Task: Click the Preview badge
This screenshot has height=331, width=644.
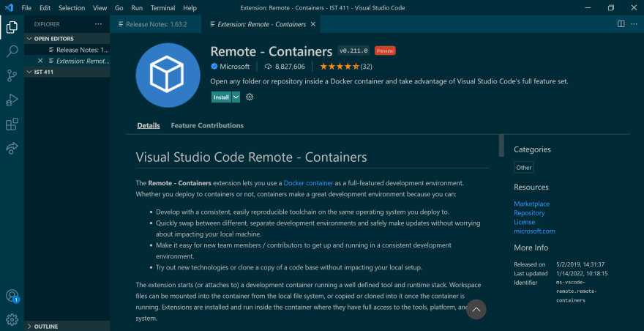Action: 385,51
